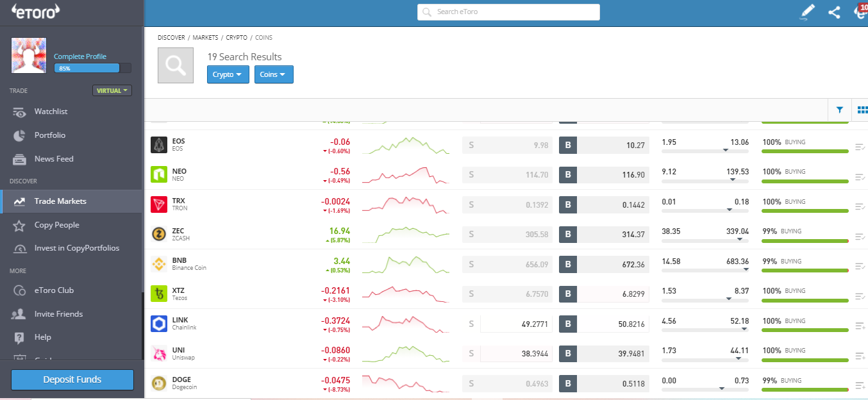The height and width of the screenshot is (400, 868).
Task: Click the Tezos coin logo
Action: (159, 294)
